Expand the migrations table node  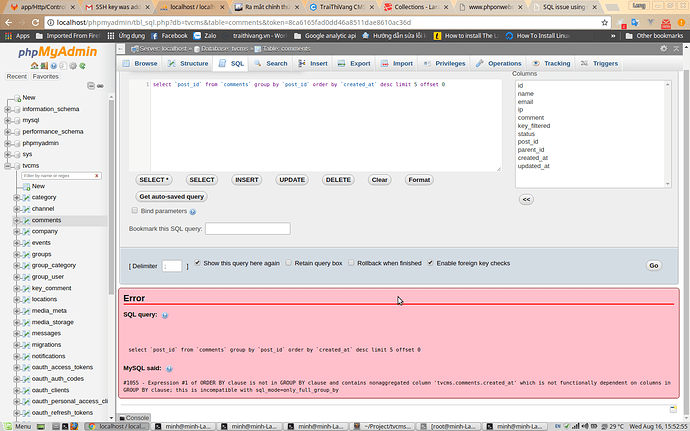16,344
